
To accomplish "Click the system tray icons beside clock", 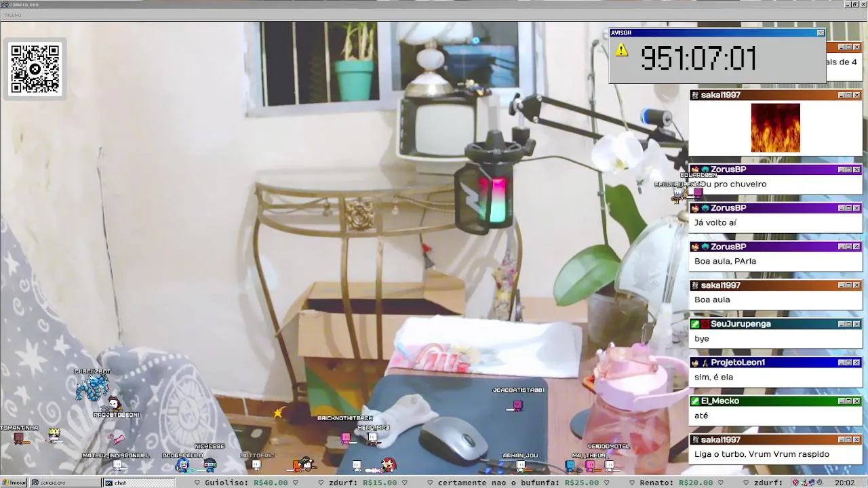I will 807,483.
